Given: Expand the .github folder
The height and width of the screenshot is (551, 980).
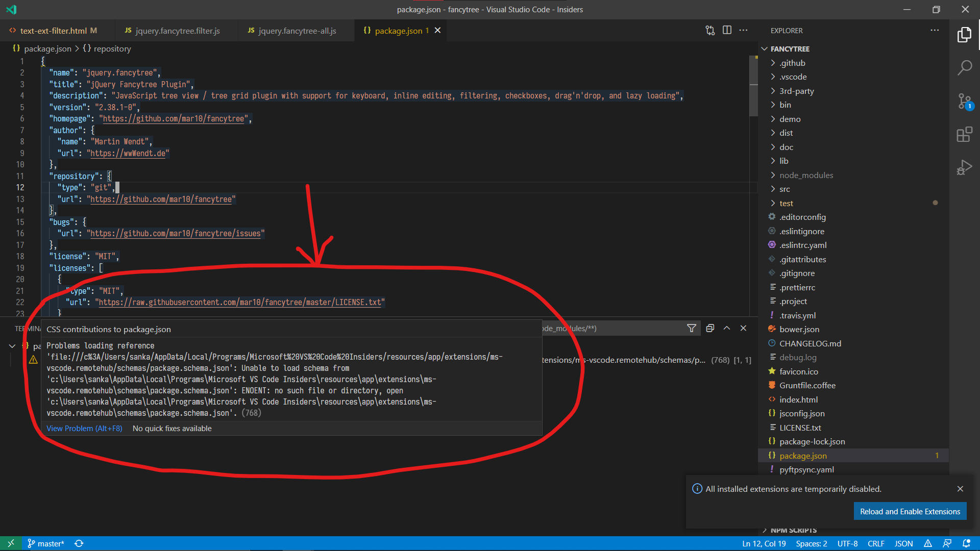Looking at the screenshot, I should point(792,63).
